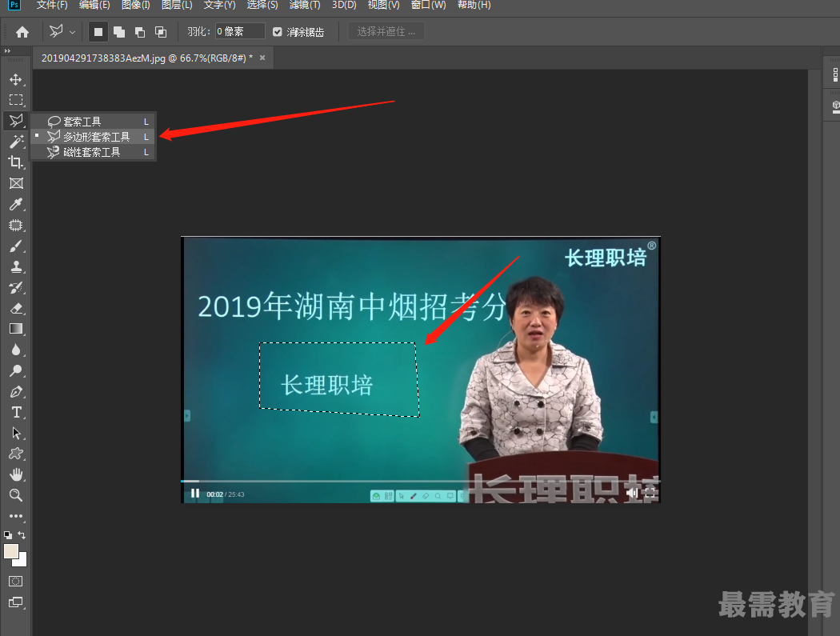Image resolution: width=840 pixels, height=636 pixels.
Task: Switch foreground and background colors
Action: click(22, 534)
